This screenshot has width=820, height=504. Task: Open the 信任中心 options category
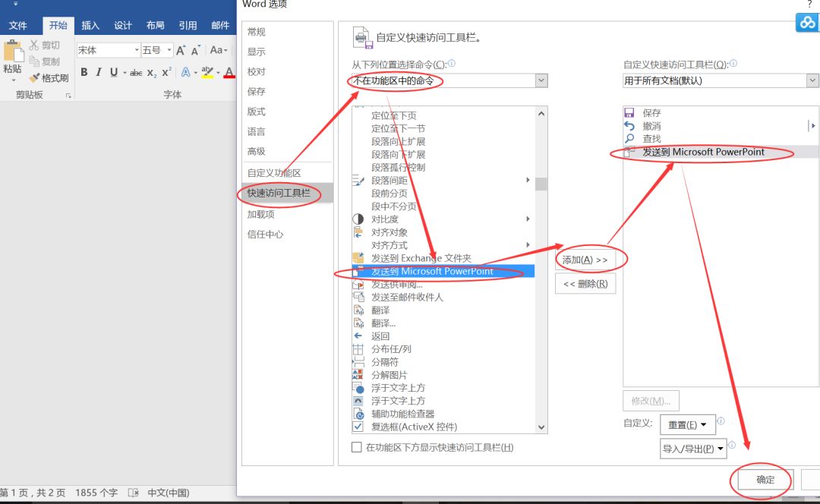pos(287,235)
